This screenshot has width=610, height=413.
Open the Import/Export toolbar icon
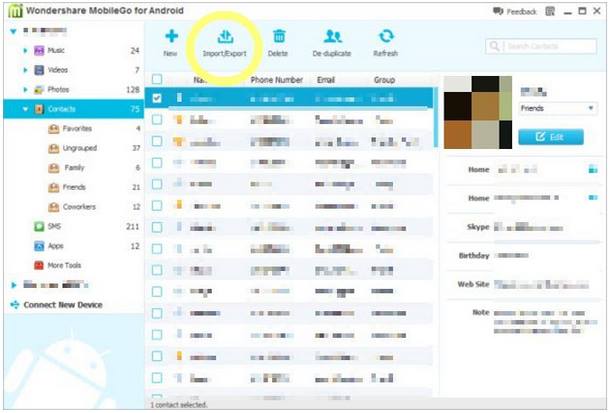(225, 37)
